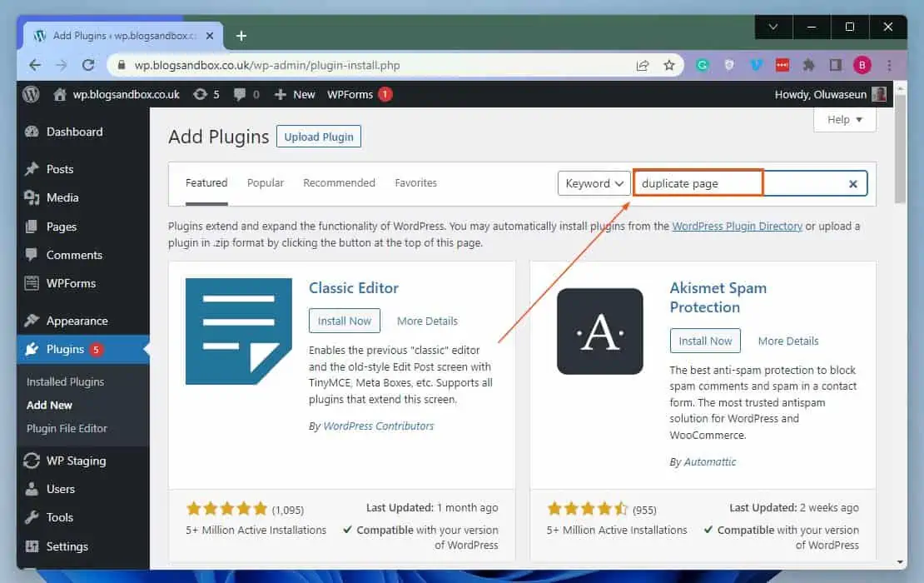Open the red extension icon
The height and width of the screenshot is (583, 924).
782,65
